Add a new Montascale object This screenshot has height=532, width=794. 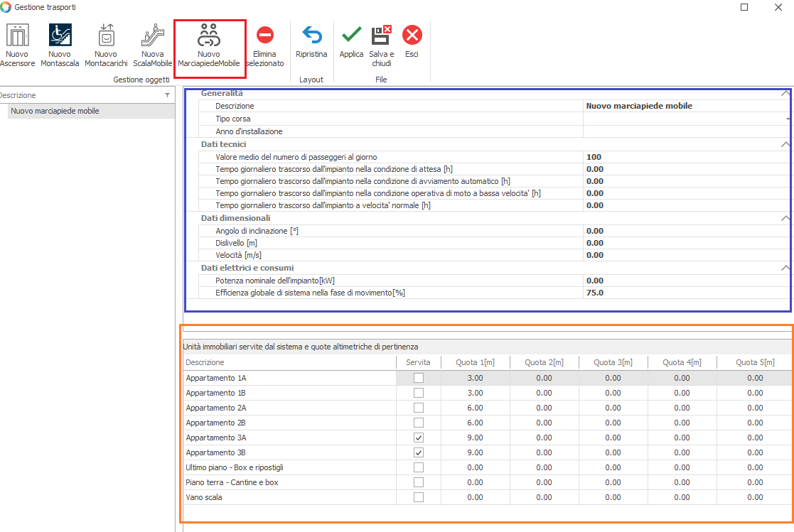(x=60, y=36)
